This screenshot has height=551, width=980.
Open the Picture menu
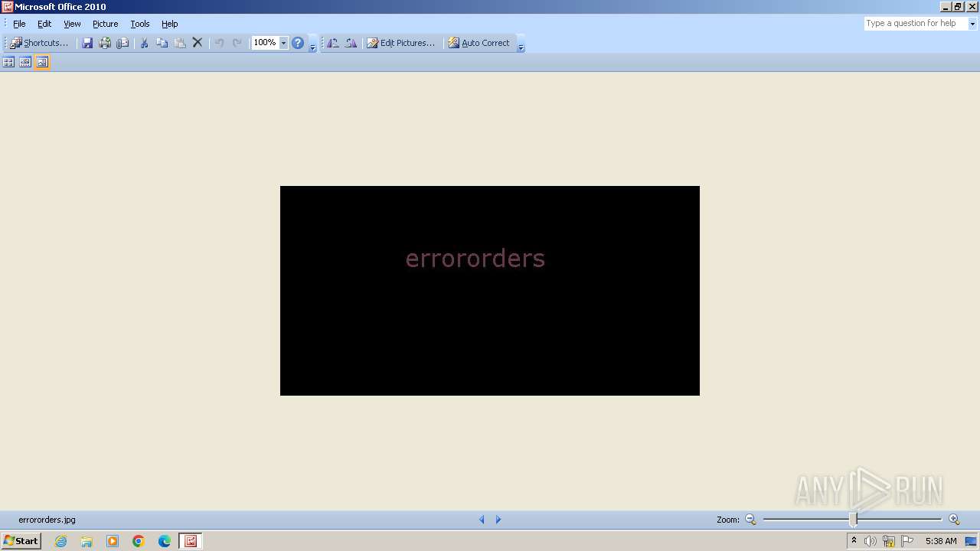coord(106,24)
